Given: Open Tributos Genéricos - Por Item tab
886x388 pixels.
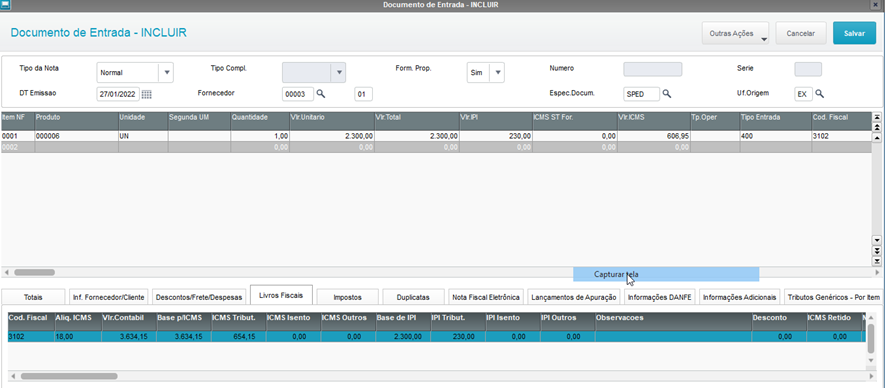Looking at the screenshot, I should coord(834,297).
